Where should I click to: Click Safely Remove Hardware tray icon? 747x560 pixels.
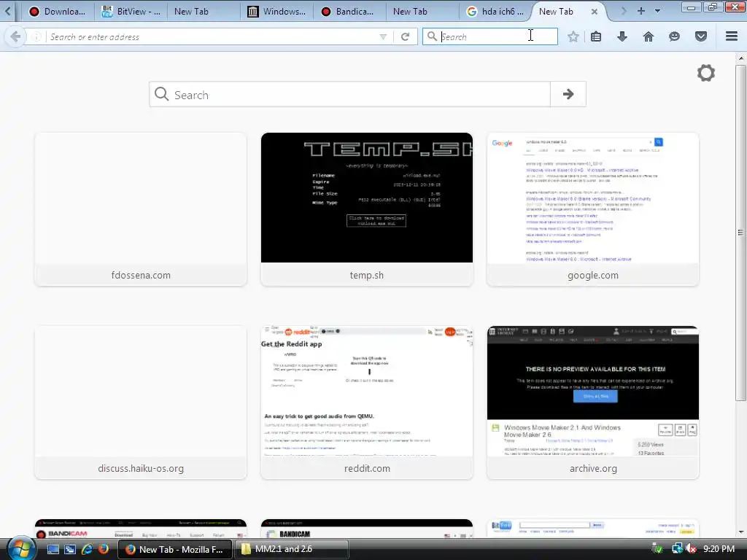(657, 549)
